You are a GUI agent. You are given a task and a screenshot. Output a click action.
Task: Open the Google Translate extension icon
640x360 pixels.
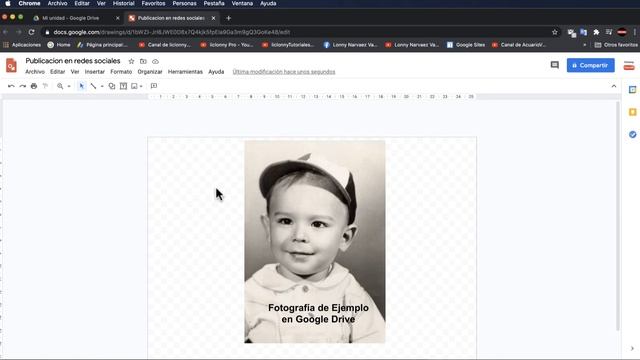click(x=584, y=32)
